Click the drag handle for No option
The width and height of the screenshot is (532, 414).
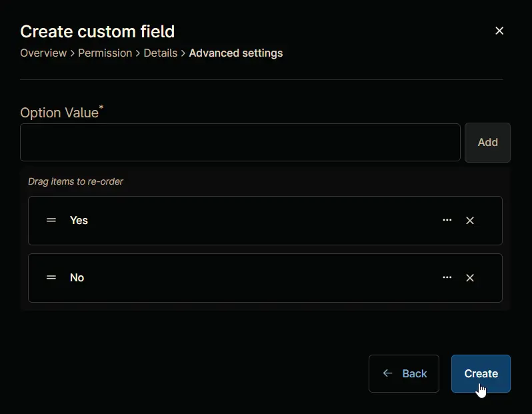51,277
